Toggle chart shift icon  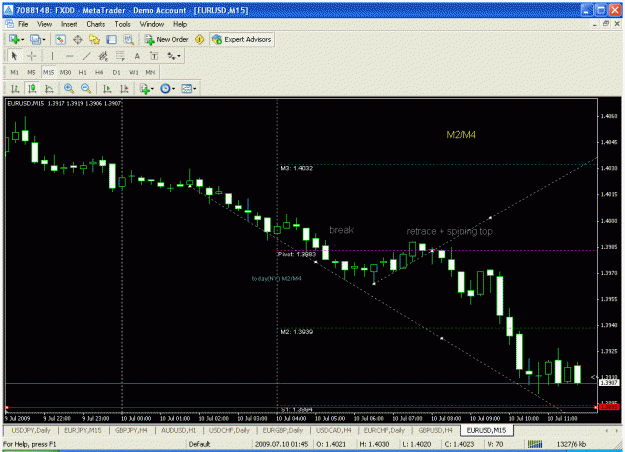124,88
